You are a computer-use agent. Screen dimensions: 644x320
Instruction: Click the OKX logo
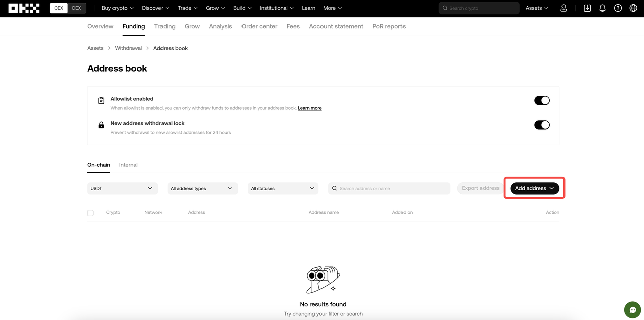24,8
